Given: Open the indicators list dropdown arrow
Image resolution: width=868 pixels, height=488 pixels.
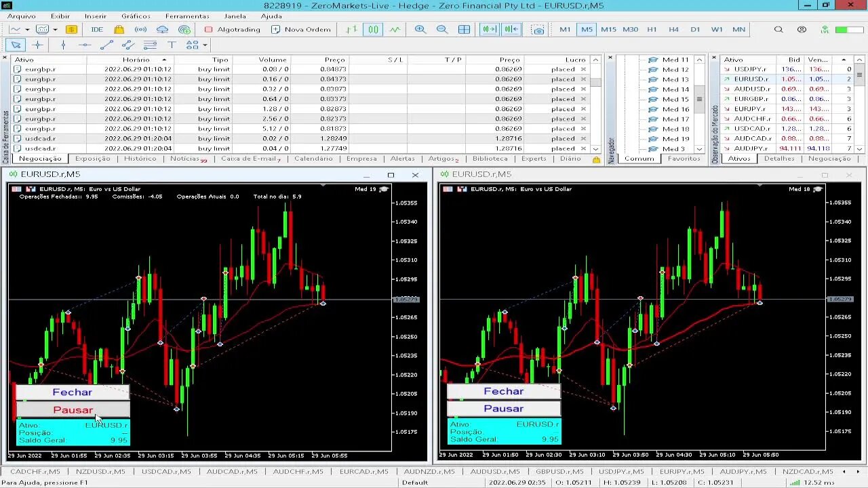Looking at the screenshot, I should (55, 30).
